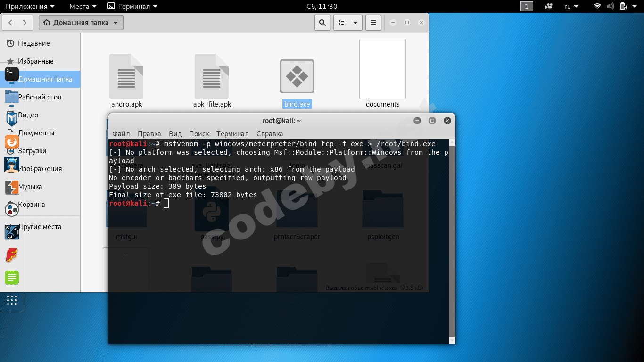Open the Правка menu in terminal

click(149, 134)
